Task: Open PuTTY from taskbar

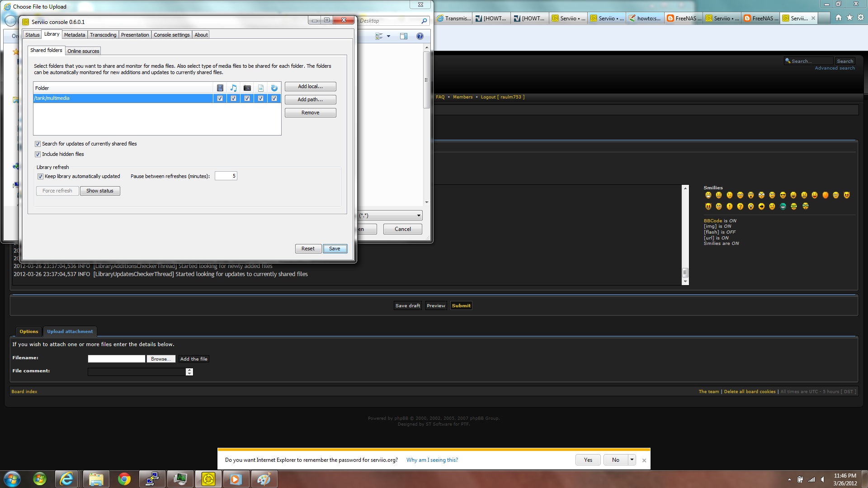Action: (152, 479)
